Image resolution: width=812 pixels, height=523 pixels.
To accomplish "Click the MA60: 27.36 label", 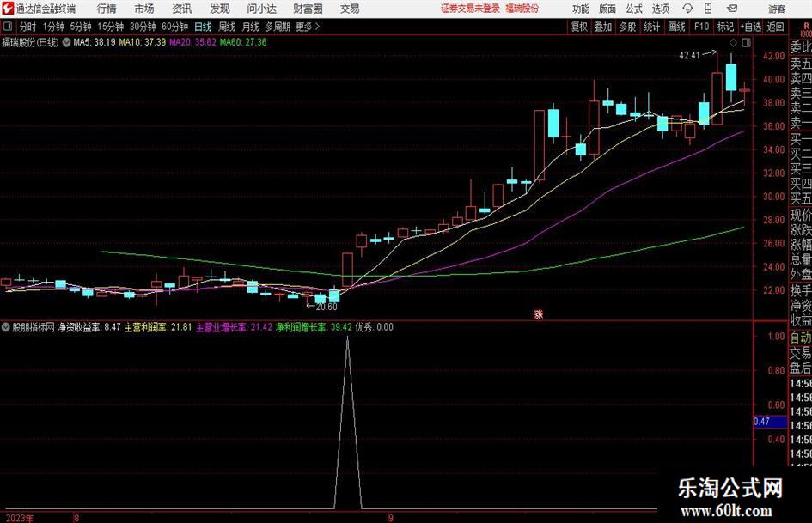I will 243,42.
